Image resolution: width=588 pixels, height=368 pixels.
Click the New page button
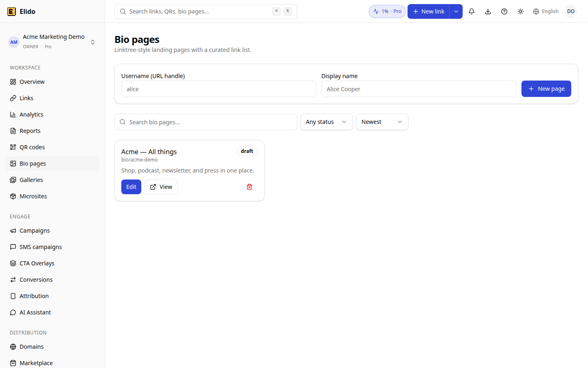pyautogui.click(x=546, y=89)
